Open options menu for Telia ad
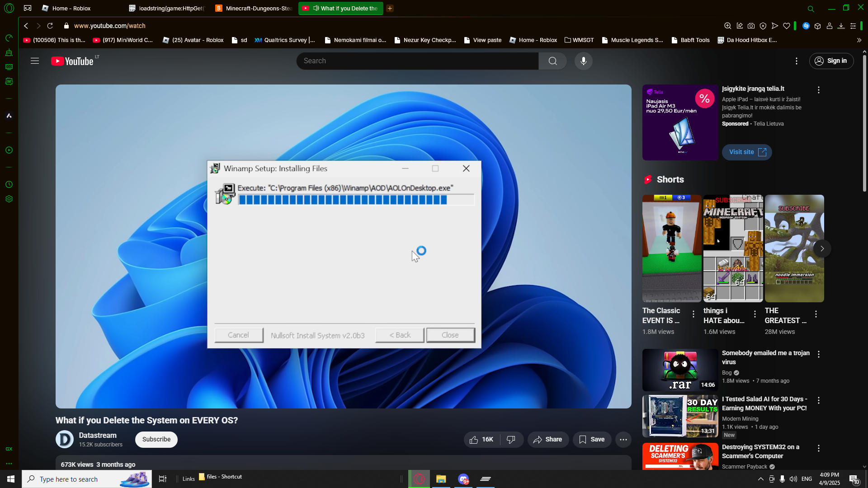The height and width of the screenshot is (488, 868). [819, 90]
